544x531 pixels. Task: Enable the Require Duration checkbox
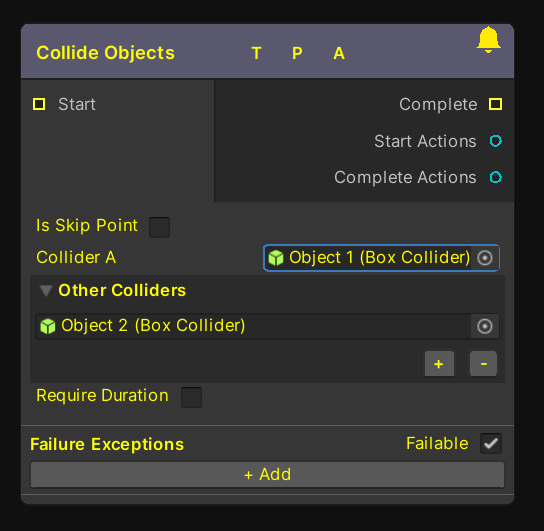coord(192,397)
